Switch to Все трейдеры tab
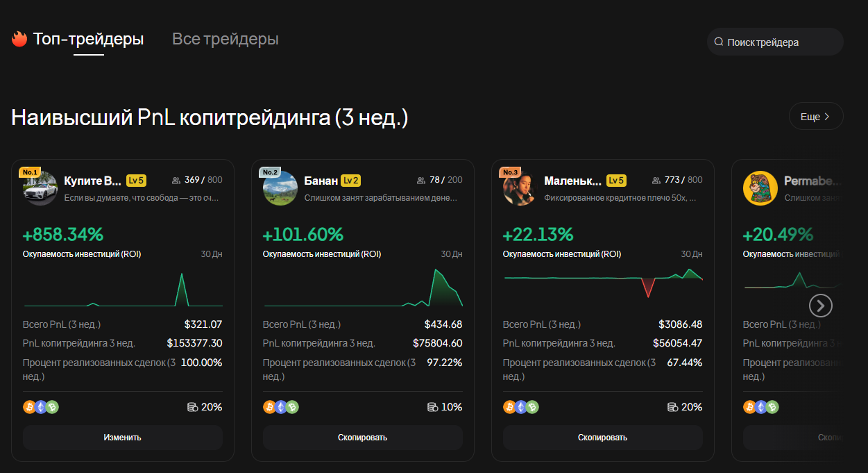 coord(225,39)
